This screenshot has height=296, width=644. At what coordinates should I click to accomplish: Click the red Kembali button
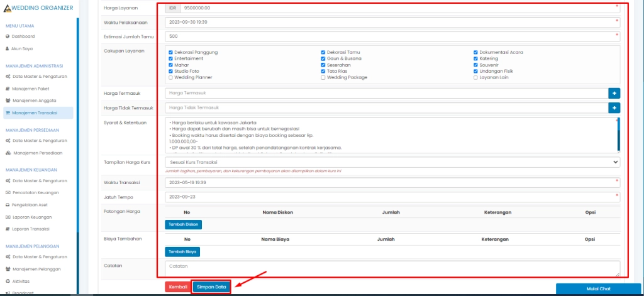pyautogui.click(x=177, y=287)
